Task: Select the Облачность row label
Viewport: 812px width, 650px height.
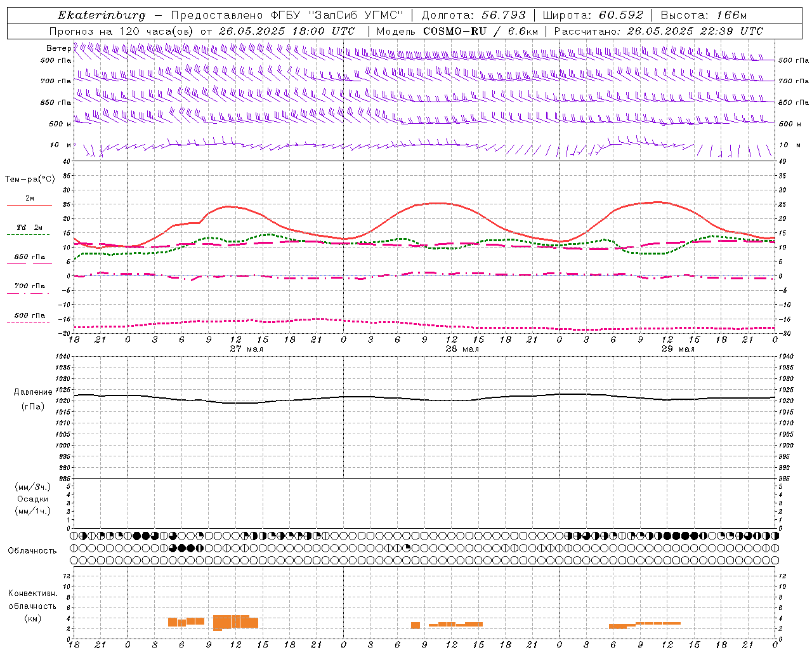Action: pyautogui.click(x=32, y=551)
